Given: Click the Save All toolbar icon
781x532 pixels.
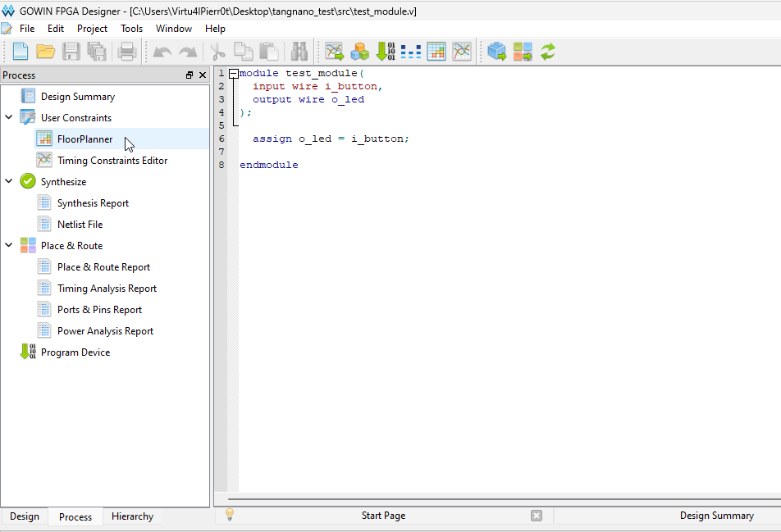Looking at the screenshot, I should [x=97, y=52].
